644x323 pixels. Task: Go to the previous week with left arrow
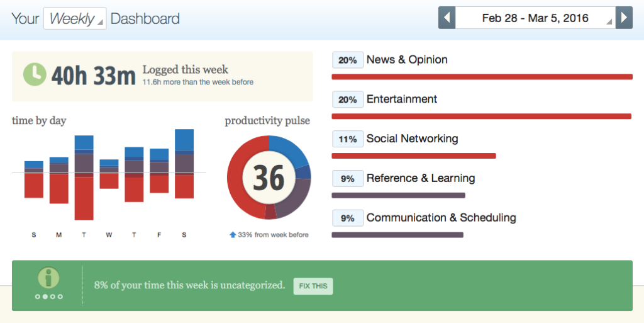[447, 18]
